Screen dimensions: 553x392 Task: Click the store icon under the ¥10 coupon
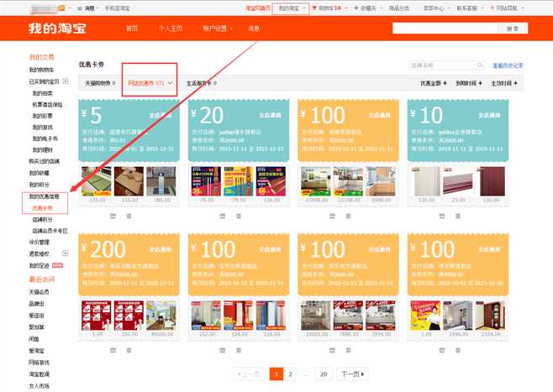click(442, 216)
